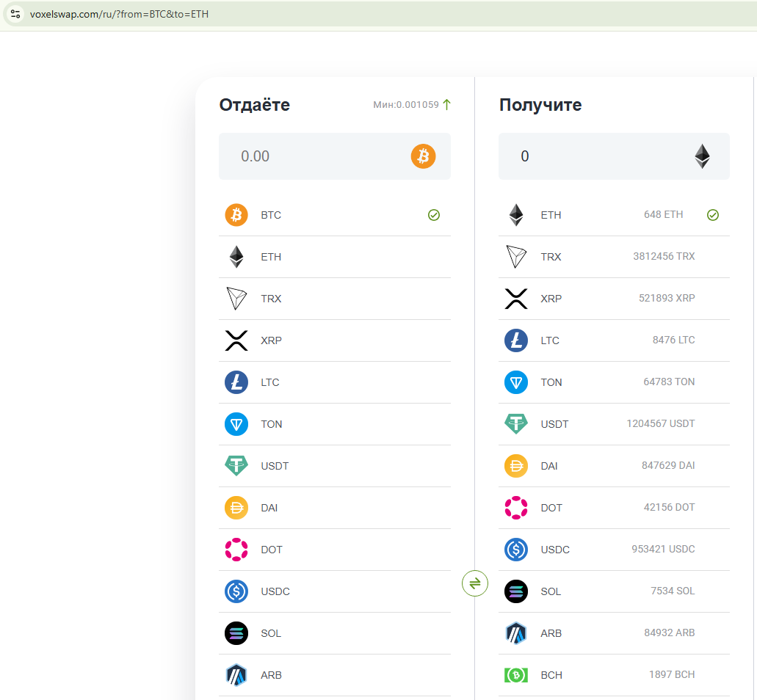Select USDT icon in the Отдаёте list
757x700 pixels.
pos(236,466)
